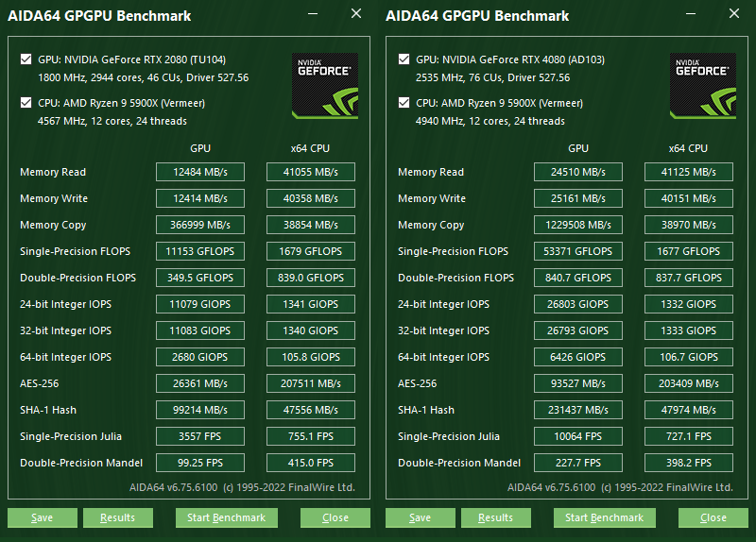The image size is (756, 542).
Task: Minimize the RTX 4080 benchmark window
Action: tap(691, 14)
